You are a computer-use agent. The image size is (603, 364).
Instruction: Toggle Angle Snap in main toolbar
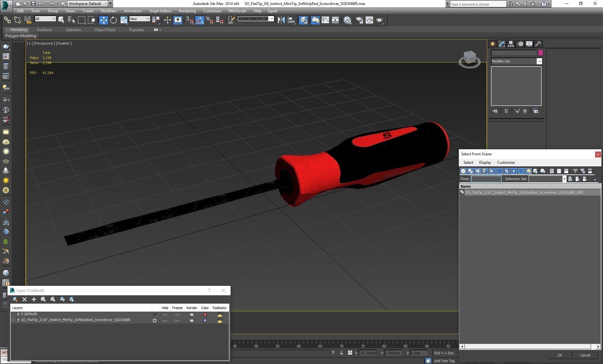(200, 20)
